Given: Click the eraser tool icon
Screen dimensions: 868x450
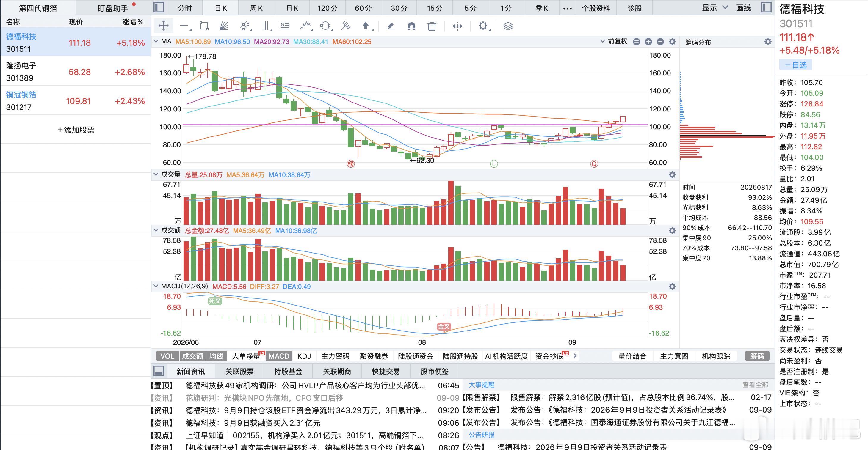Looking at the screenshot, I should click(391, 26).
